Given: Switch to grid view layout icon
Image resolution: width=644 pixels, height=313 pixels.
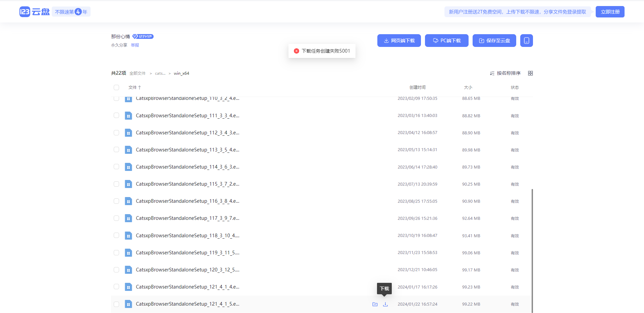Looking at the screenshot, I should (x=530, y=73).
